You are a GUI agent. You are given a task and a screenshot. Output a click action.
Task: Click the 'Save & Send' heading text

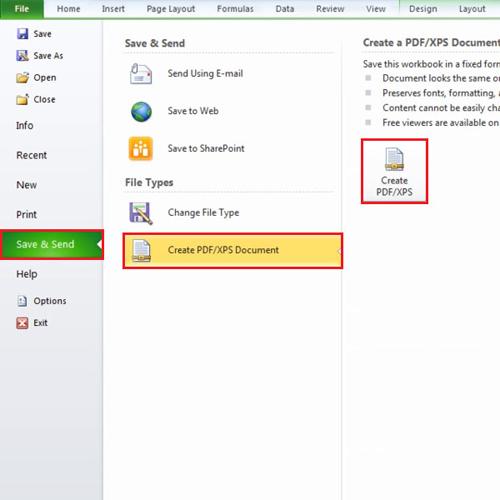click(x=155, y=43)
